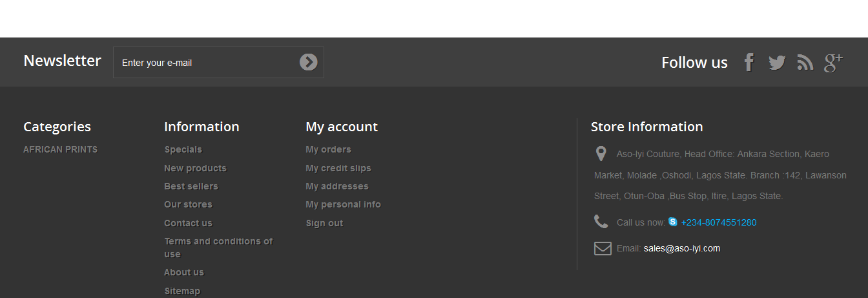View My credit slips
Screen dimensions: 868x298
pos(338,168)
